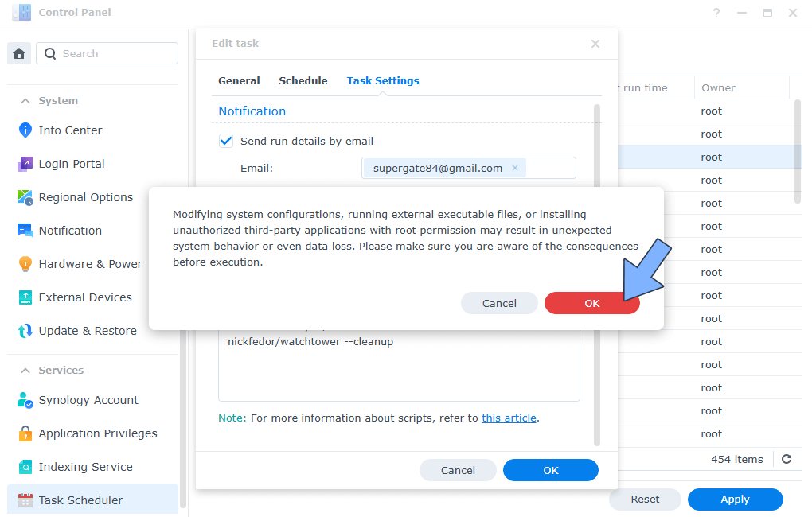Screen dimensions: 812x517
Task: Switch to the Schedule tab
Action: (303, 80)
